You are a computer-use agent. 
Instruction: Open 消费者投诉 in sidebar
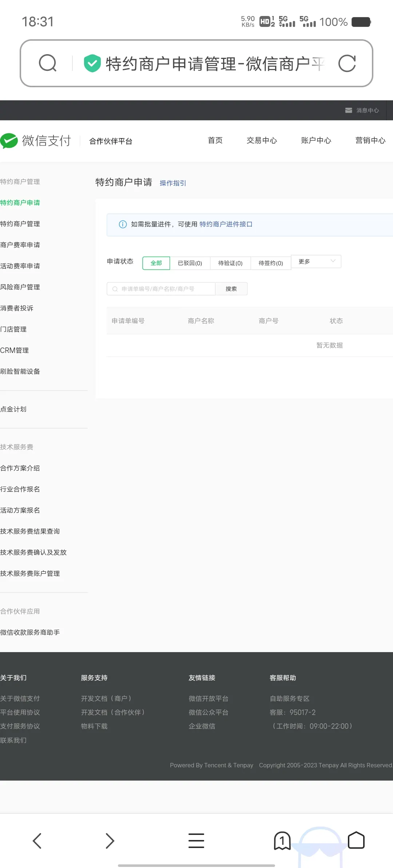[17, 308]
